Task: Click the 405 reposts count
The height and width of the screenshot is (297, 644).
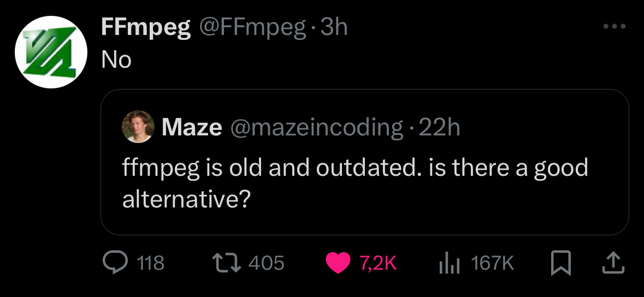Action: [267, 263]
